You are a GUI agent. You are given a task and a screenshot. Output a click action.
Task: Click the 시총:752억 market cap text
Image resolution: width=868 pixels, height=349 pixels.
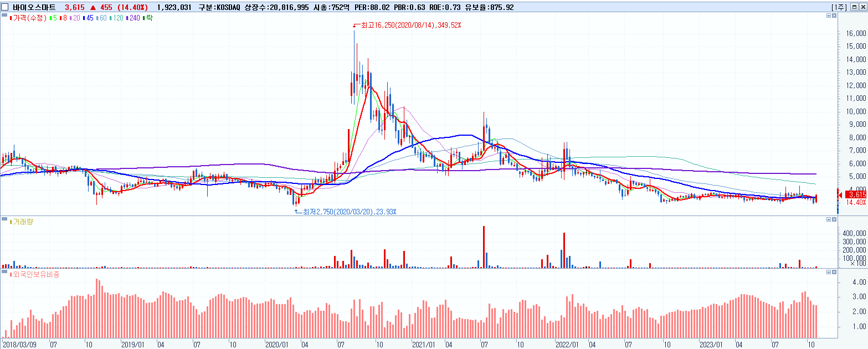(332, 7)
